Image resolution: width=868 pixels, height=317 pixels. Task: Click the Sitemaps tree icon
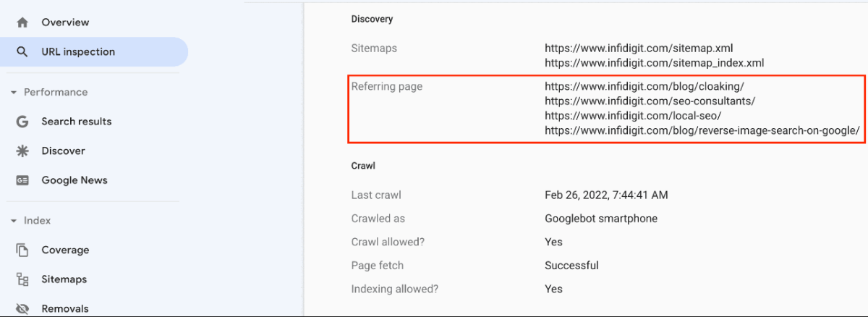pyautogui.click(x=22, y=279)
